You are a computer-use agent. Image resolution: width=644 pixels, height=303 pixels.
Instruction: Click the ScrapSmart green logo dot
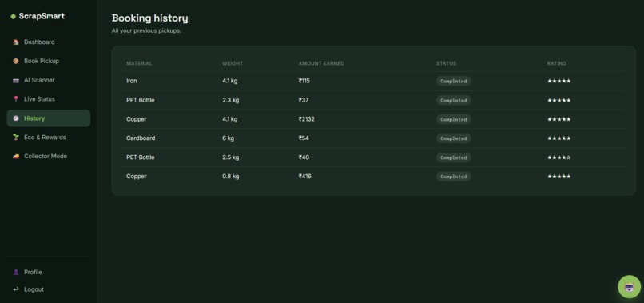tap(13, 17)
